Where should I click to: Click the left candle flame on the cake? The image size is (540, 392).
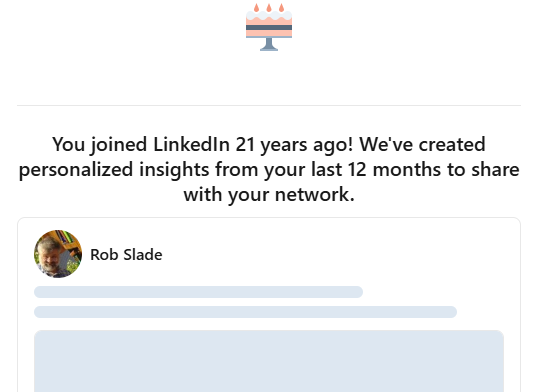click(x=256, y=8)
